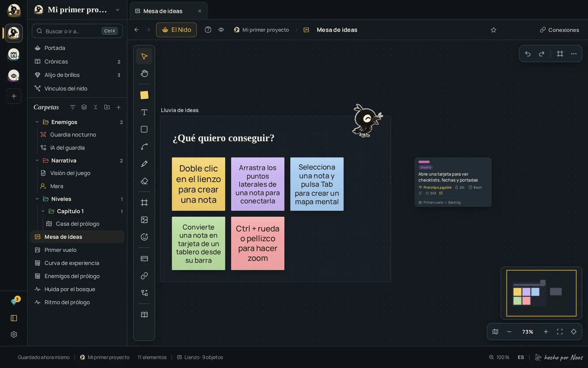
Task: Open the Conexiones panel
Action: click(x=559, y=30)
